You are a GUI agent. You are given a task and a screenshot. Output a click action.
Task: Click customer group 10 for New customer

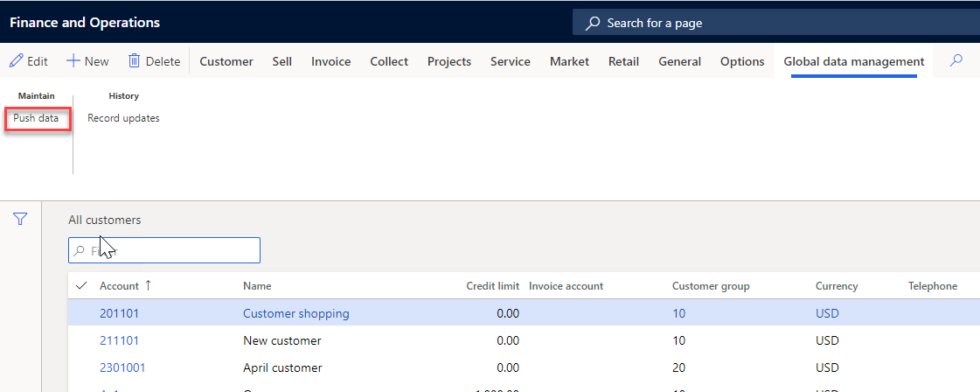pyautogui.click(x=678, y=340)
